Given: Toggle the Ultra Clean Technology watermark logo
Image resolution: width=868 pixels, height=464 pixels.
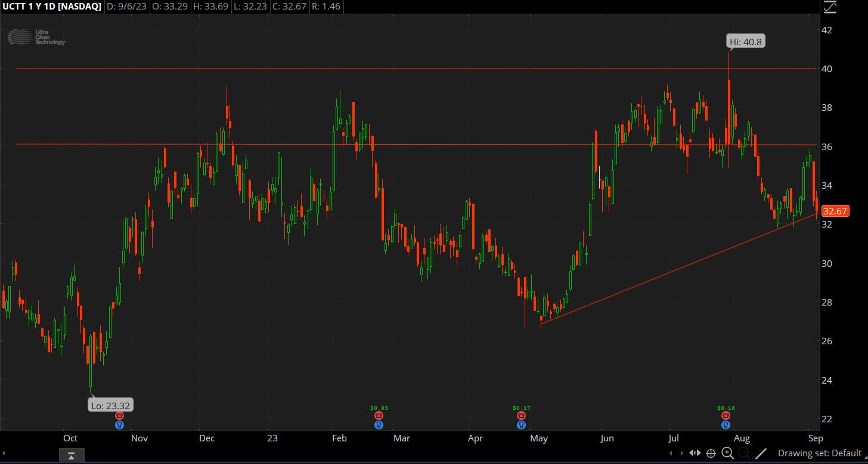Looking at the screenshot, I should (x=37, y=37).
